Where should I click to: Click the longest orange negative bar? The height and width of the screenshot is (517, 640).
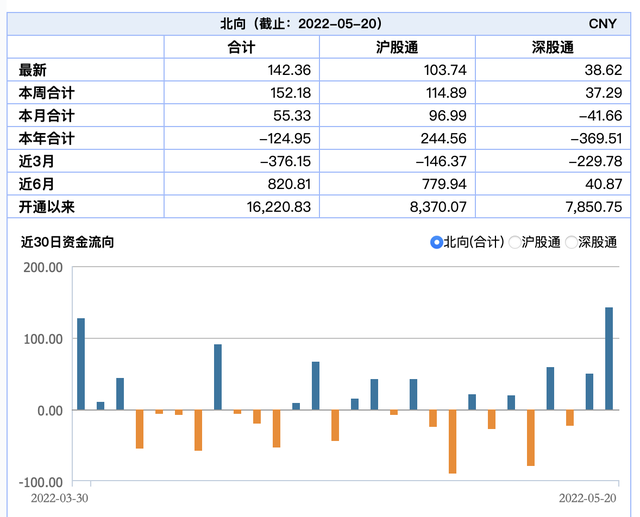point(452,442)
